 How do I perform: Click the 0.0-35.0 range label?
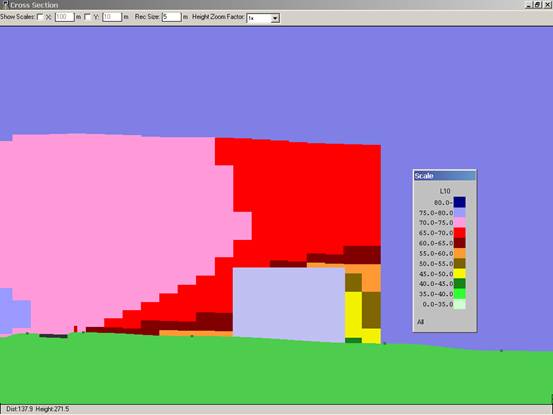(x=438, y=304)
